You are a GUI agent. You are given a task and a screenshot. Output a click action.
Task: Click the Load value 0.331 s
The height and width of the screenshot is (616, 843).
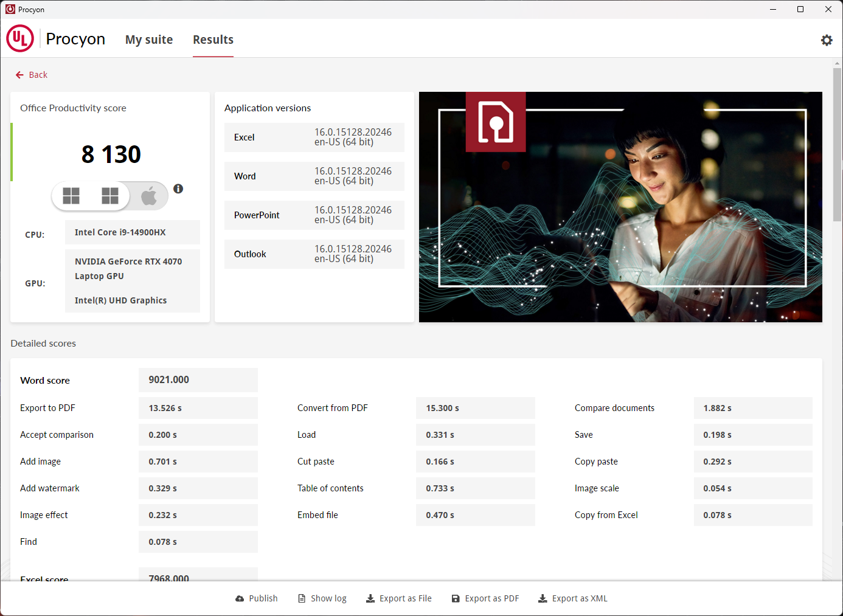click(x=476, y=435)
